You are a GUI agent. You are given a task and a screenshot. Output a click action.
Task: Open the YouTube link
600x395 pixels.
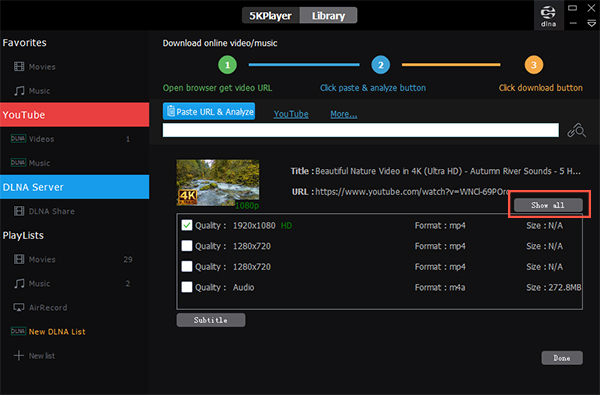click(x=291, y=114)
